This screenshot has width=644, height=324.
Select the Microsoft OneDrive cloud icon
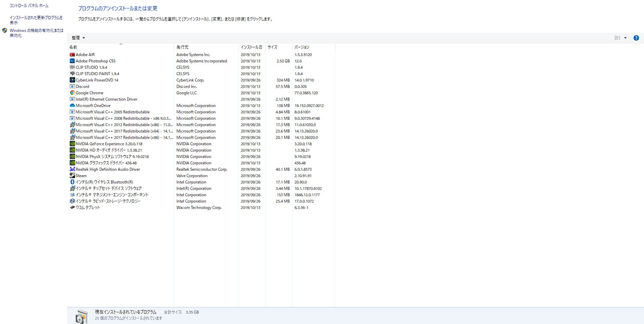(72, 106)
